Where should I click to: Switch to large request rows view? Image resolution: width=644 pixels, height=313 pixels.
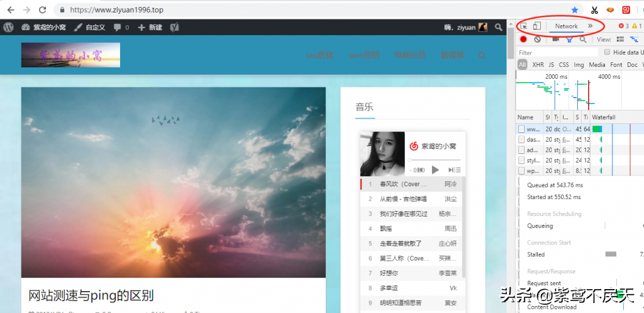tap(621, 40)
